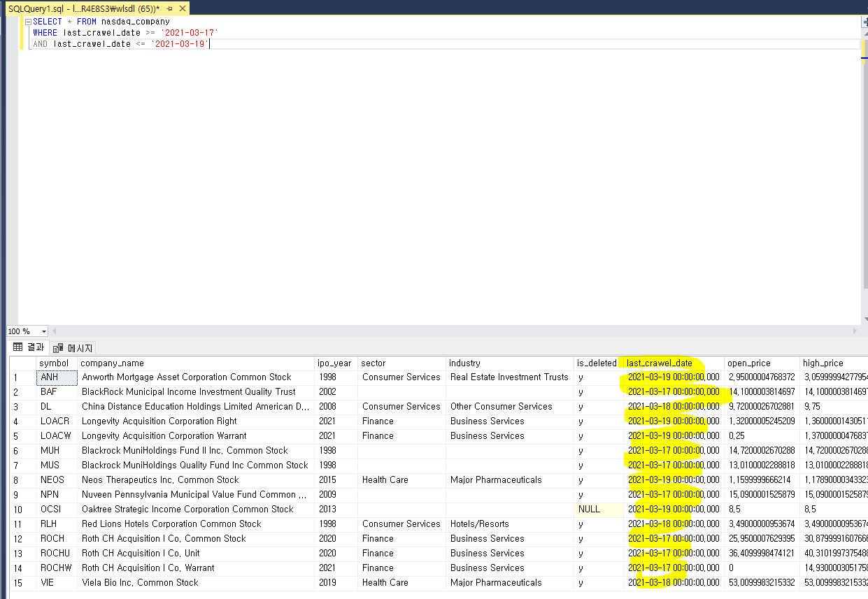868x599 pixels.
Task: Select the is_deleted column header
Action: click(x=598, y=363)
